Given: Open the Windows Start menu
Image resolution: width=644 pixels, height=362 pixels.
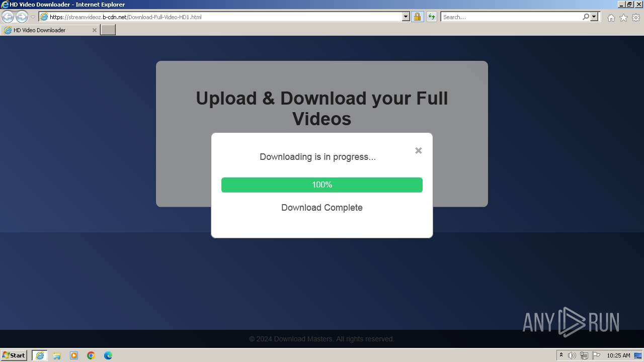Looking at the screenshot, I should pyautogui.click(x=14, y=355).
